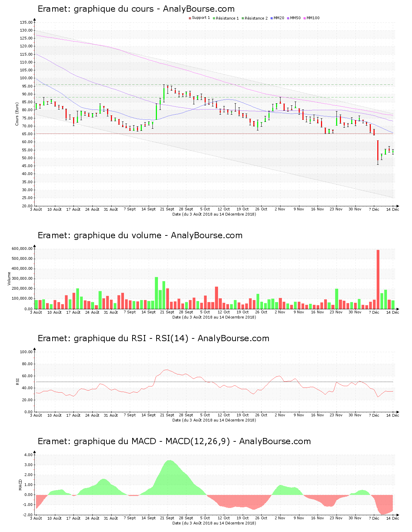Toggle the MM20 moving average legend item
Image resolution: width=412 pixels, height=532 pixels.
pyautogui.click(x=278, y=18)
